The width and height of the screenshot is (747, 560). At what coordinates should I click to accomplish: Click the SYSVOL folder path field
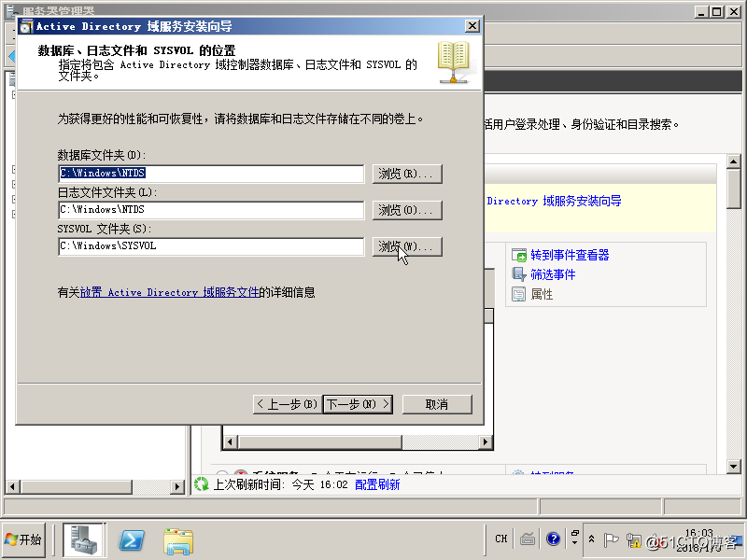[x=211, y=246]
